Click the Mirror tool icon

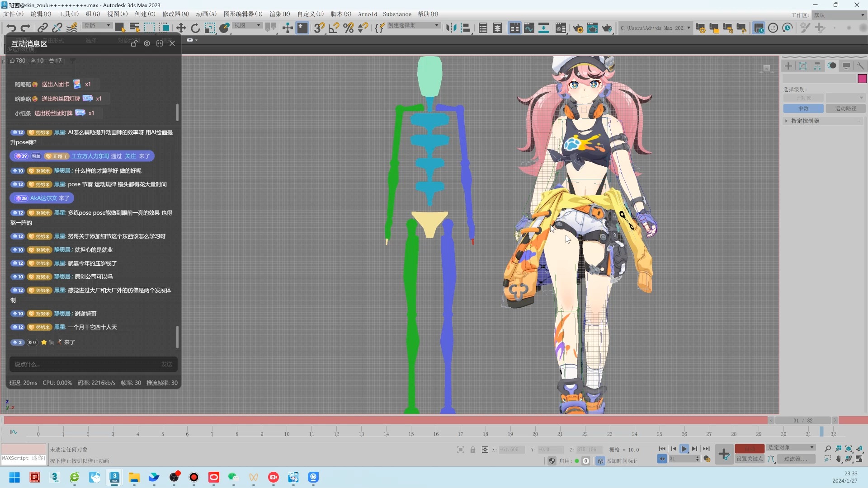click(451, 28)
